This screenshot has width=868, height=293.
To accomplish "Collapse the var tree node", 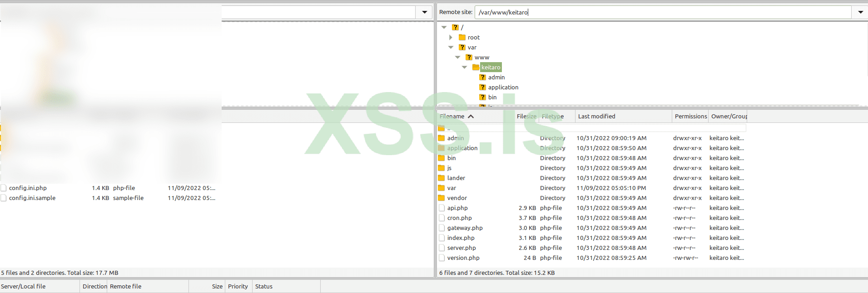I will click(451, 47).
